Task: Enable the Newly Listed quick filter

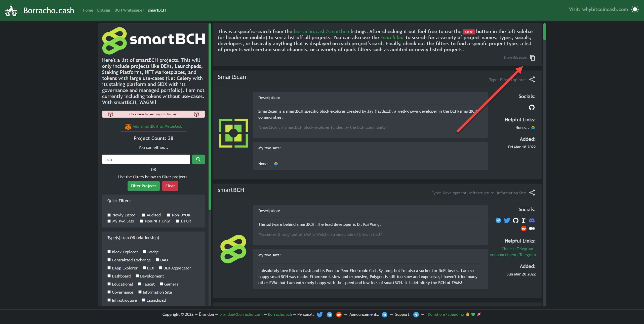Action: (x=109, y=215)
